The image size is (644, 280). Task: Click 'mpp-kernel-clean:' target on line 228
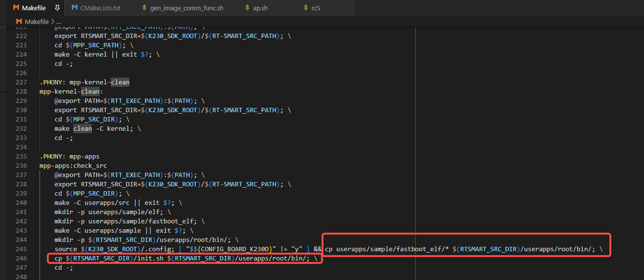coord(71,91)
